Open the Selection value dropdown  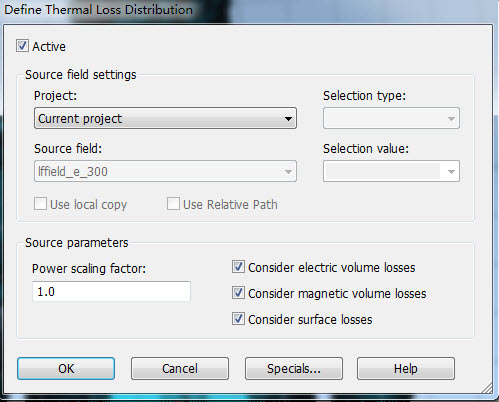(x=391, y=171)
